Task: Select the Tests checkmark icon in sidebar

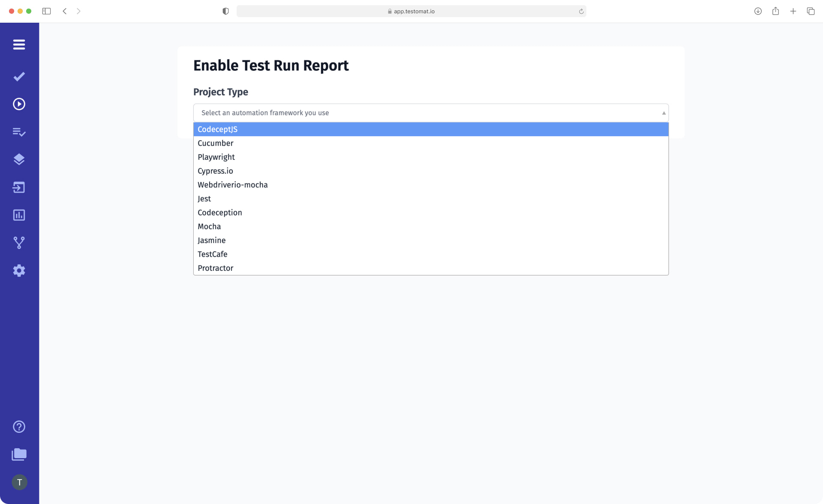Action: 19,77
